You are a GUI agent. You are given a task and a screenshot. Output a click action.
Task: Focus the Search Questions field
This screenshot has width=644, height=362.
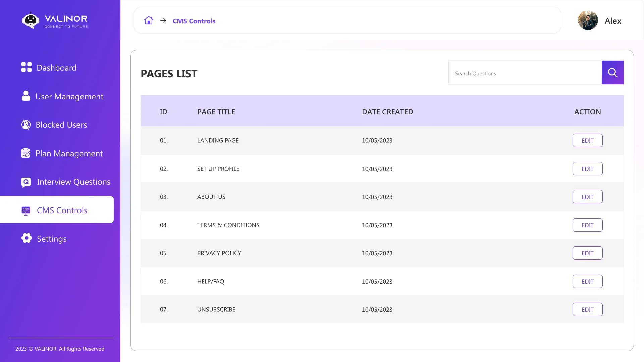pyautogui.click(x=525, y=73)
